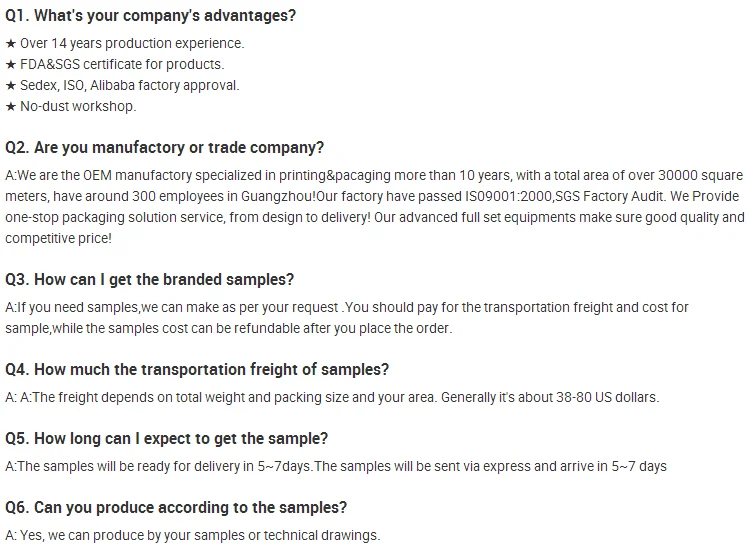This screenshot has width=750, height=545.
Task: Click the answer mentioning 'samples or technical drawings'
Action: pyautogui.click(x=193, y=536)
